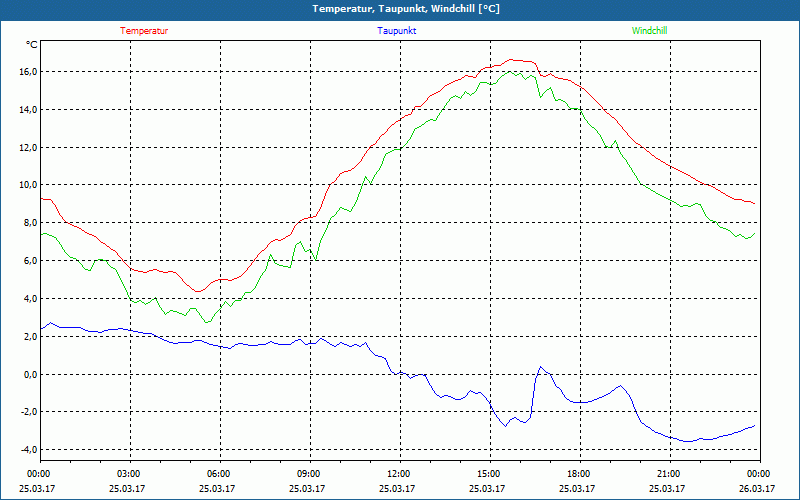Screen dimensions: 800x500
Task: Click the 12:00 time axis label
Action: (x=398, y=474)
